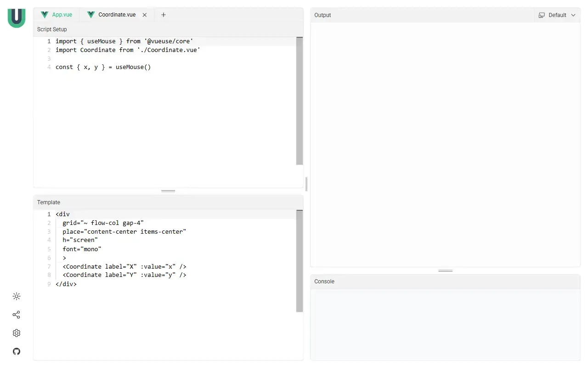The image size is (588, 368).
Task: Close the Coordinate.vue tab
Action: point(145,15)
